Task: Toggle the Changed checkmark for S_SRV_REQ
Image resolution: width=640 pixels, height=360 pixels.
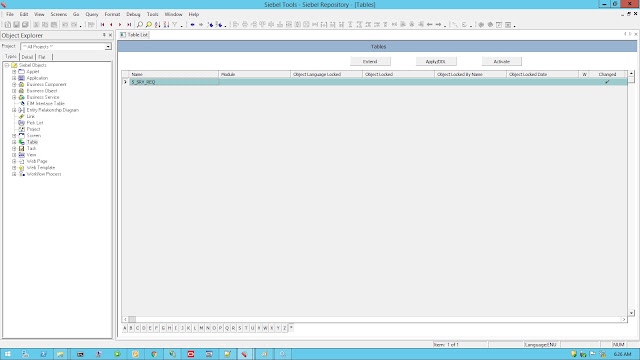Action: click(607, 82)
